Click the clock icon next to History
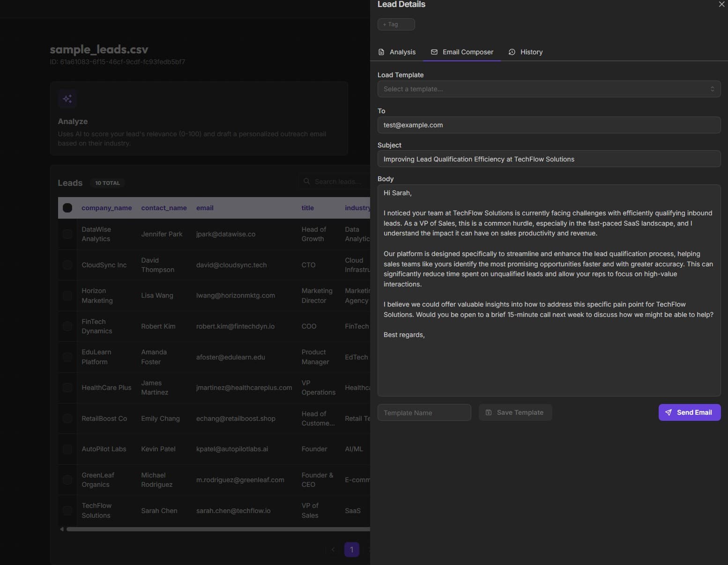The width and height of the screenshot is (728, 565). point(512,52)
